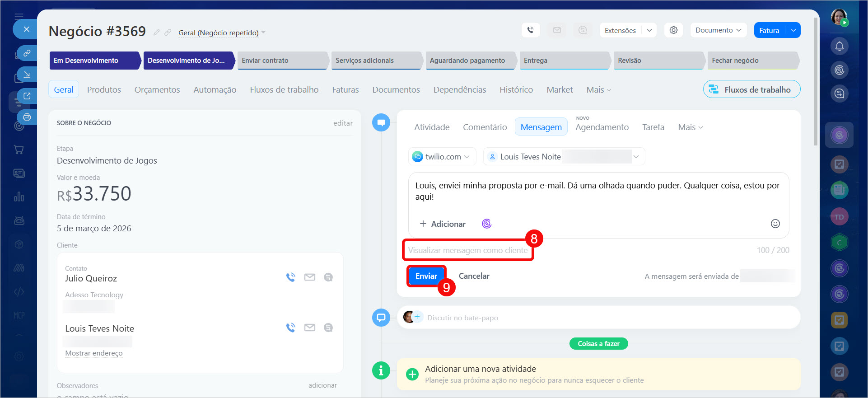Click the phone call icon in header
Viewport: 868px width, 398px height.
(530, 30)
